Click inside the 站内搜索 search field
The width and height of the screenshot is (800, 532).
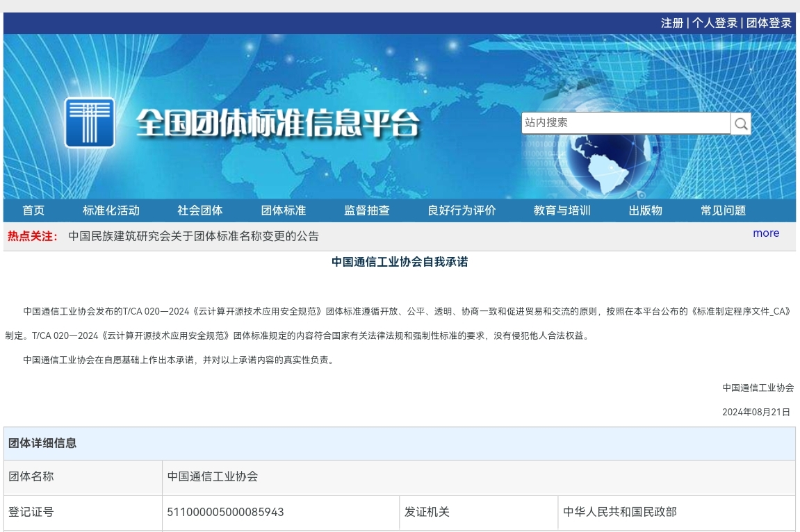click(x=625, y=123)
